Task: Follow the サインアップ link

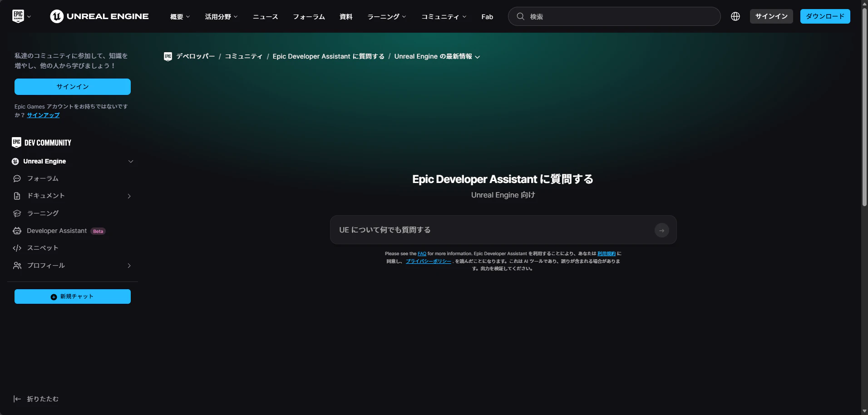Action: pos(43,115)
